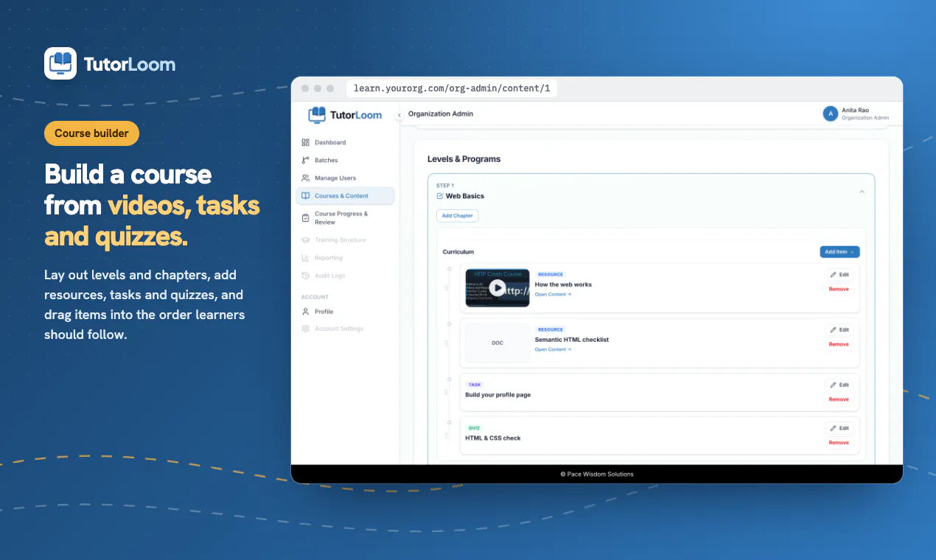Open Manage Users page
The width and height of the screenshot is (936, 560).
click(345, 178)
